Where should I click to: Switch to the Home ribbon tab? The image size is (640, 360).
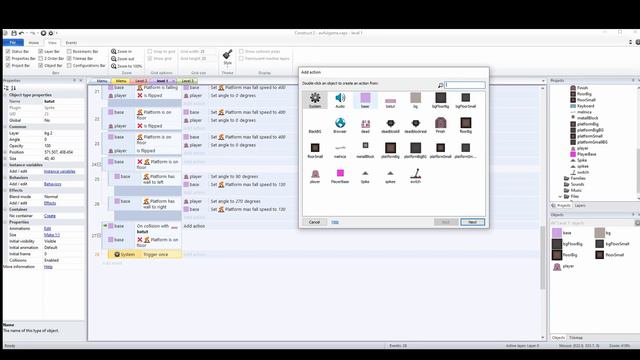click(x=33, y=42)
